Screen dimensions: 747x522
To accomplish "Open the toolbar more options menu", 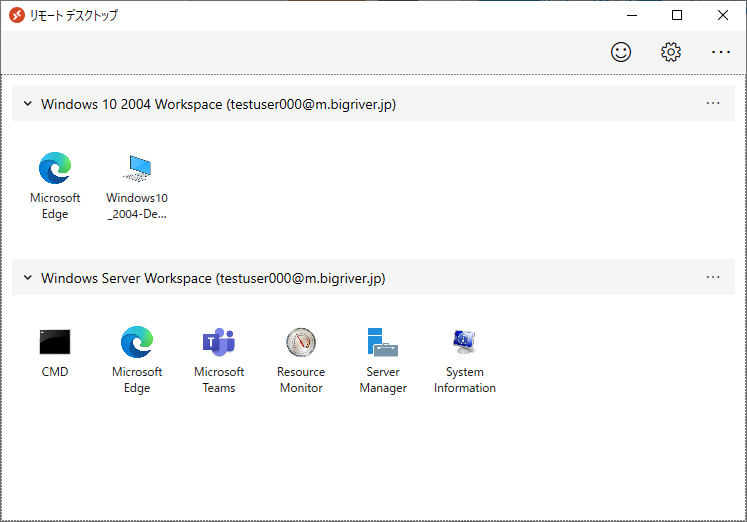I will pos(721,52).
